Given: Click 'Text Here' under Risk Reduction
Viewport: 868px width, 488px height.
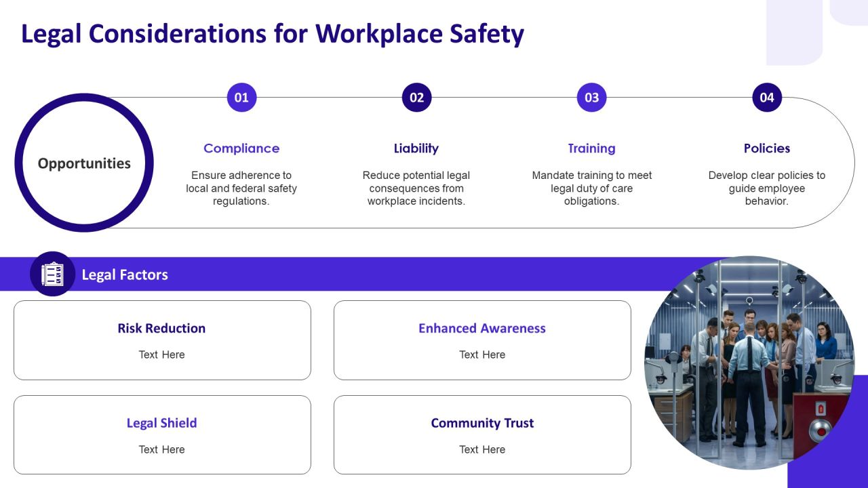Looking at the screenshot, I should (x=161, y=354).
